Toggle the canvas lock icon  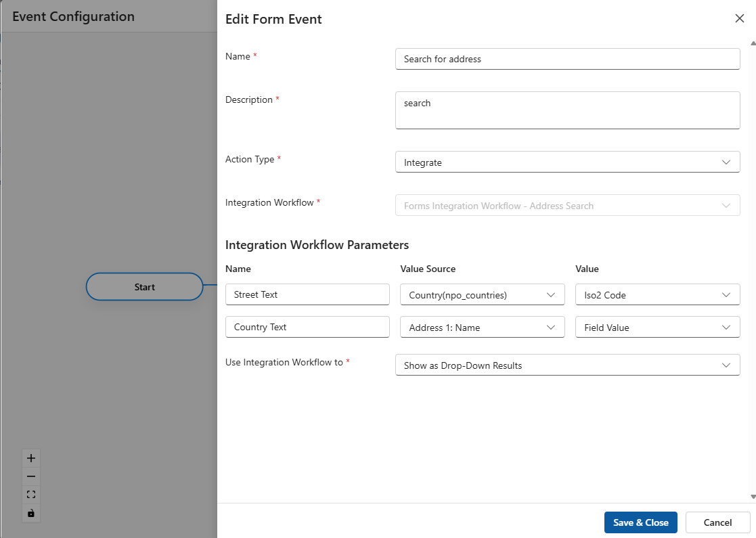[30, 513]
